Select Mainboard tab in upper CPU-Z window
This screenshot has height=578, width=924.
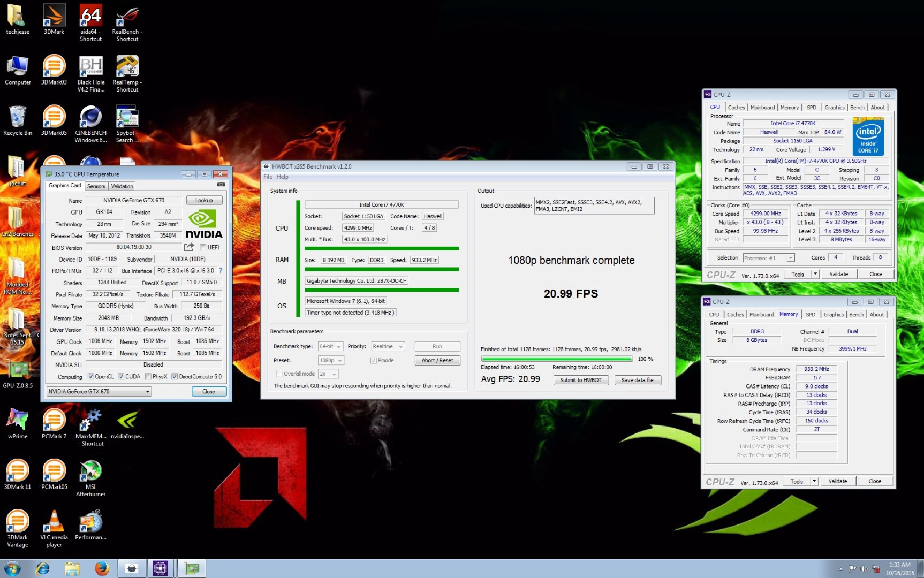[x=762, y=108]
